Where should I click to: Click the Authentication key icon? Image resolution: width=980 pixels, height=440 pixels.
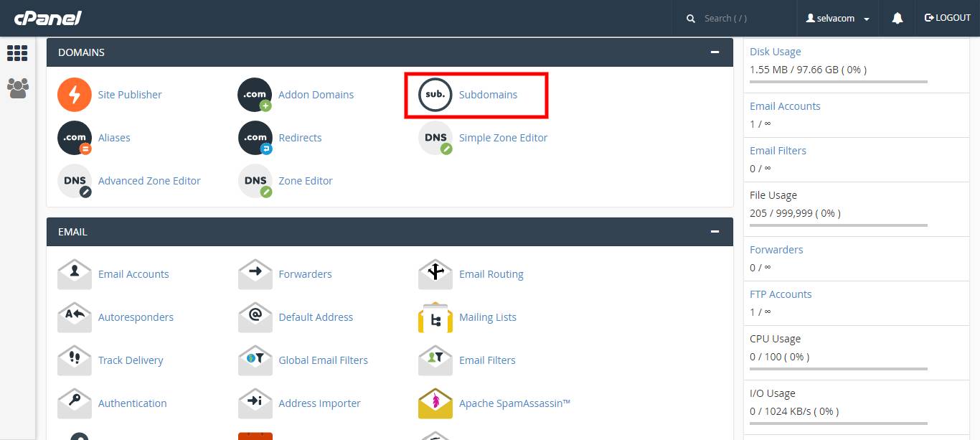pos(75,403)
